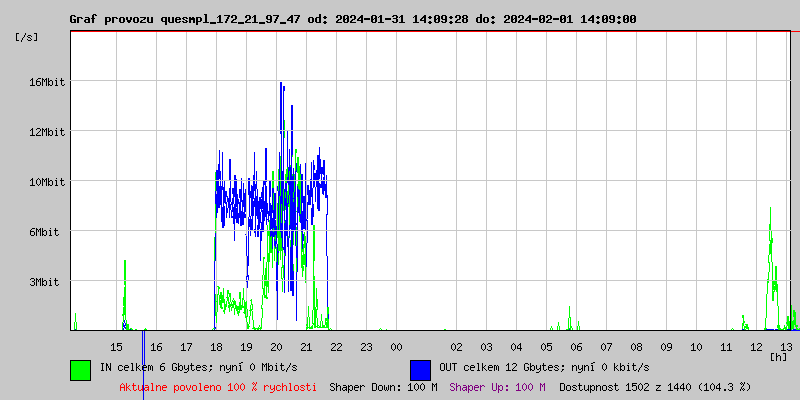Click the 16Mbit y-axis label
Image resolution: width=800 pixels, height=400 pixels.
coord(46,82)
